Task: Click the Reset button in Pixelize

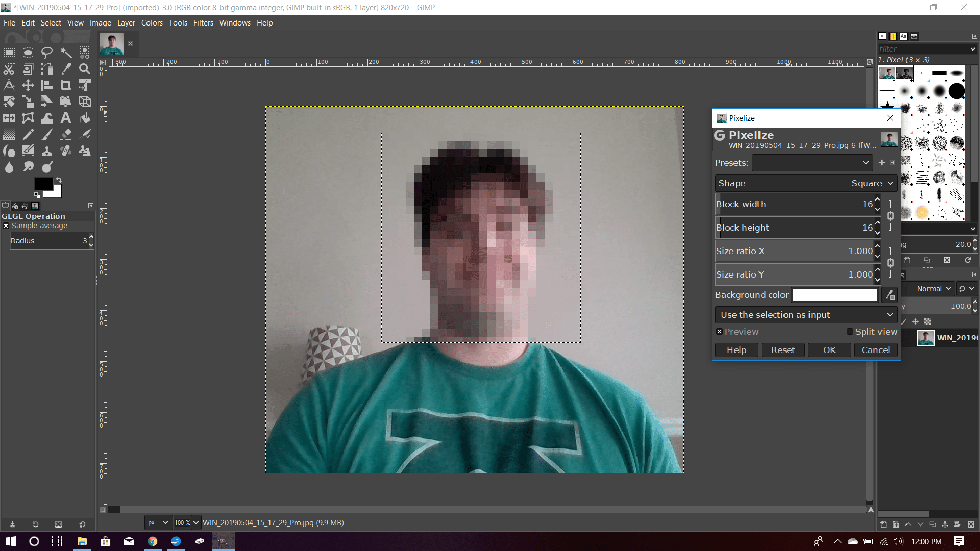Action: pyautogui.click(x=783, y=350)
